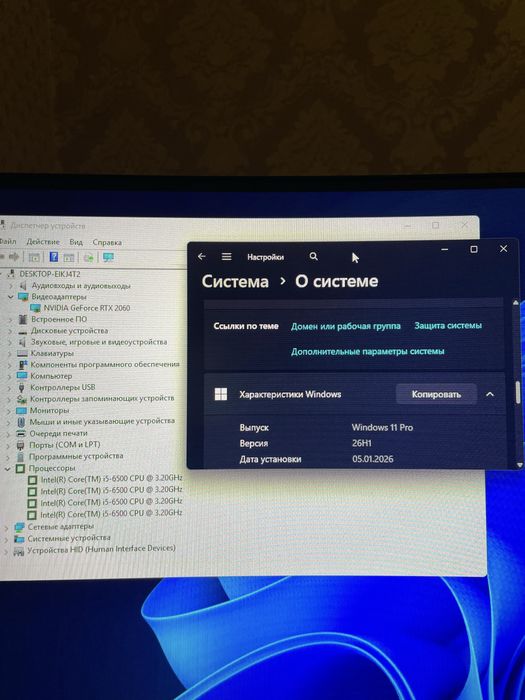Click the speaker icon beside Аудиовходы и аудиовыходы

pos(24,285)
